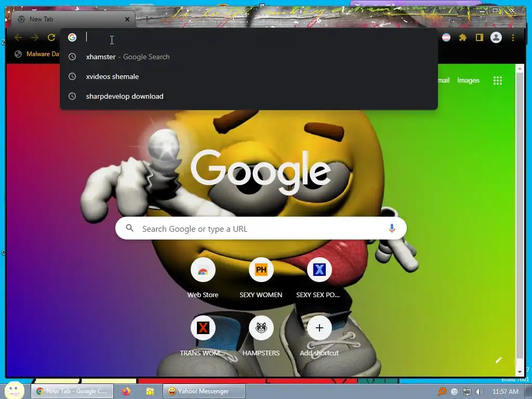Image resolution: width=532 pixels, height=399 pixels.
Task: Click the network tray icon
Action: point(467,392)
